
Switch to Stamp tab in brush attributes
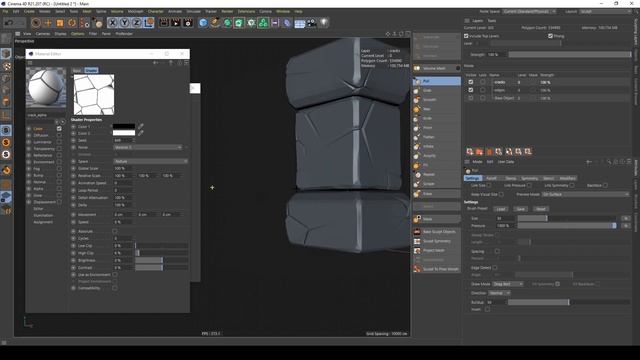click(x=510, y=178)
